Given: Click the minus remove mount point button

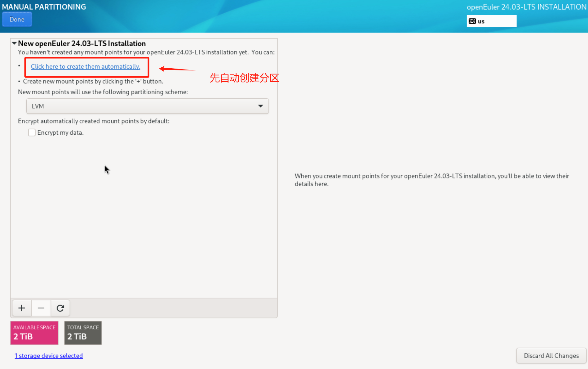Looking at the screenshot, I should [x=41, y=308].
